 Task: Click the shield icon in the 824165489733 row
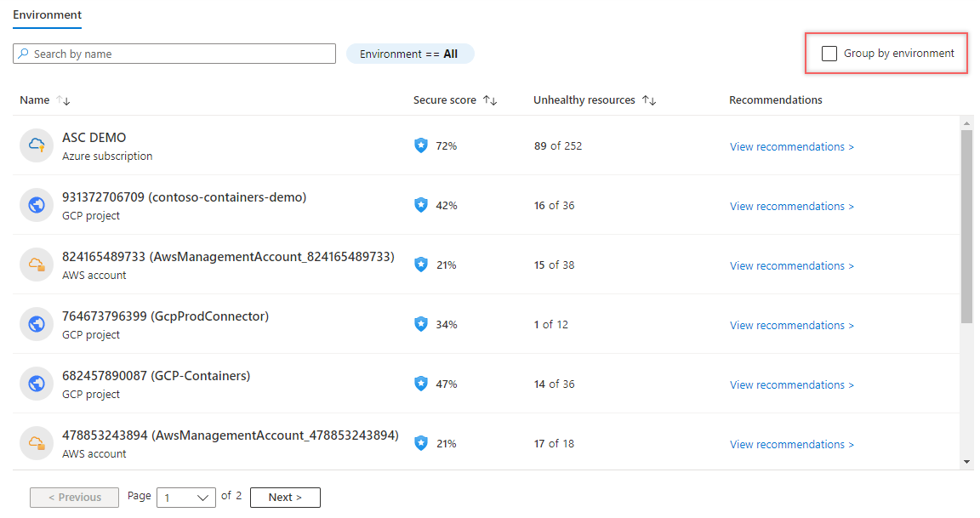point(421,265)
